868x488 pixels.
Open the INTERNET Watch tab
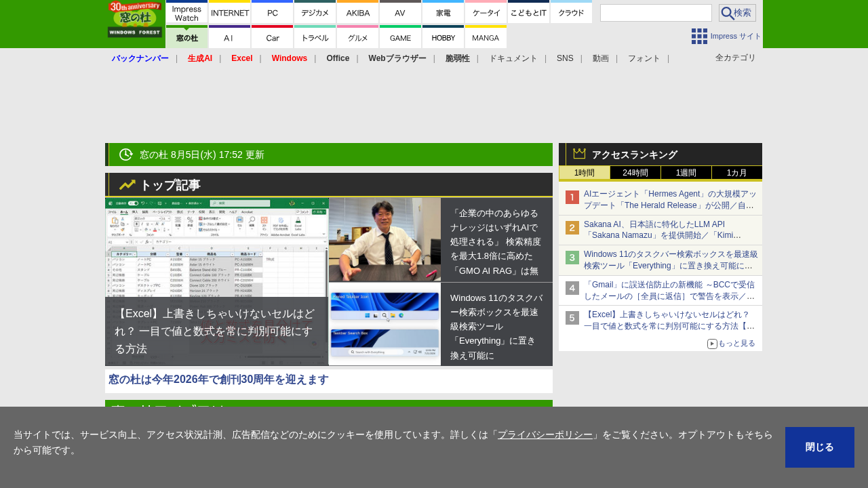pyautogui.click(x=230, y=12)
